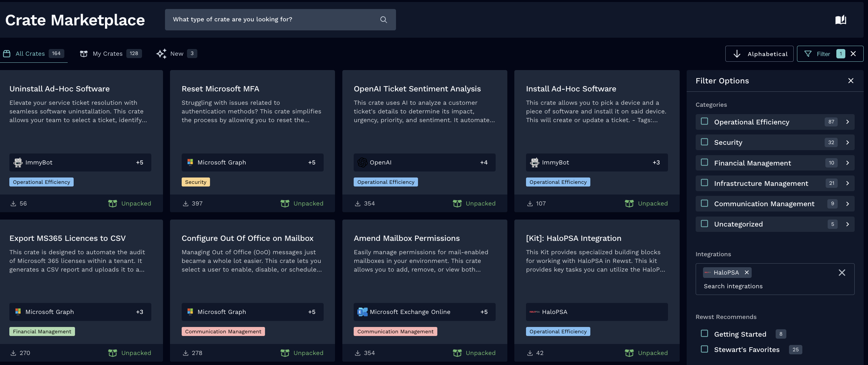Expand Infrastructure Management subcategories
The height and width of the screenshot is (365, 868).
pos(847,183)
